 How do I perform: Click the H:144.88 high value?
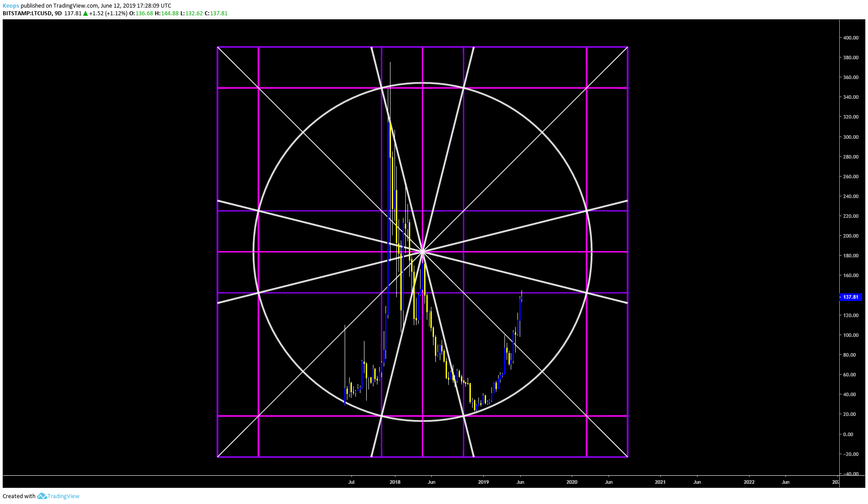pyautogui.click(x=167, y=13)
